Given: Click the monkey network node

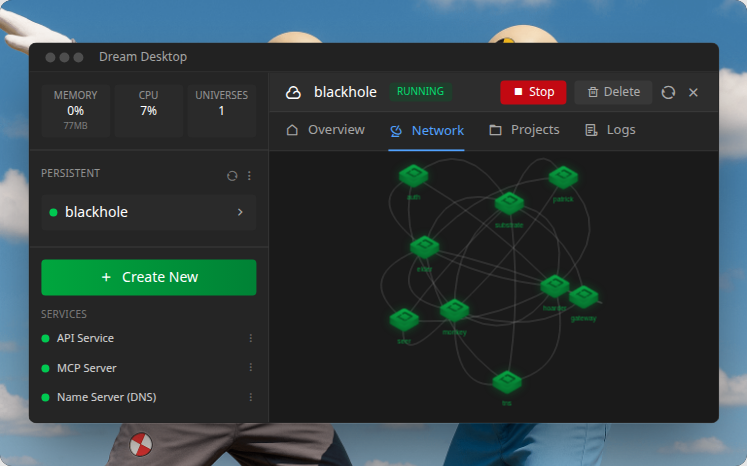Looking at the screenshot, I should 454,310.
